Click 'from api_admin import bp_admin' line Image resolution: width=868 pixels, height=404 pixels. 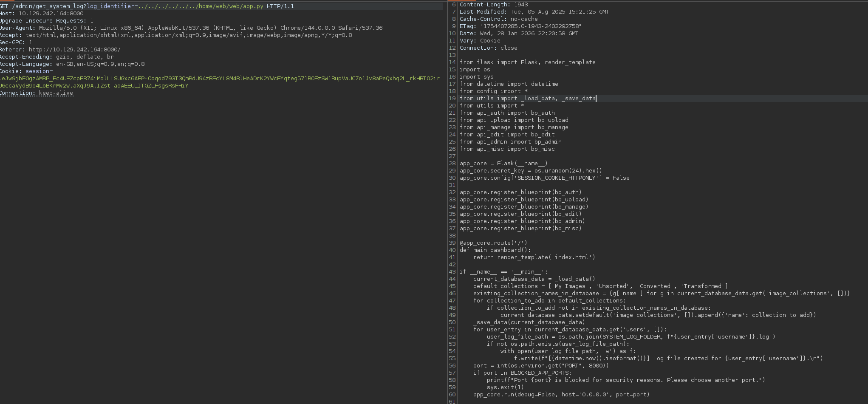[x=511, y=142]
